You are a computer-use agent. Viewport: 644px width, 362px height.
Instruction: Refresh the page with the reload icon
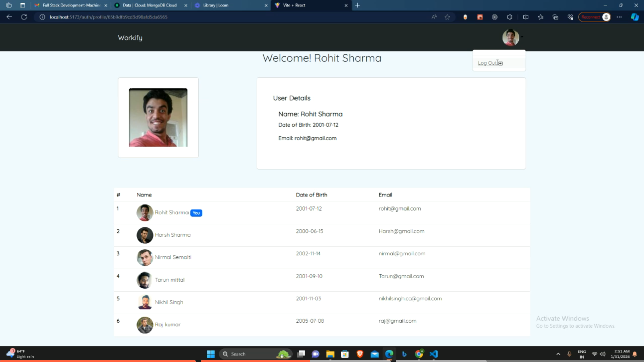[24, 17]
